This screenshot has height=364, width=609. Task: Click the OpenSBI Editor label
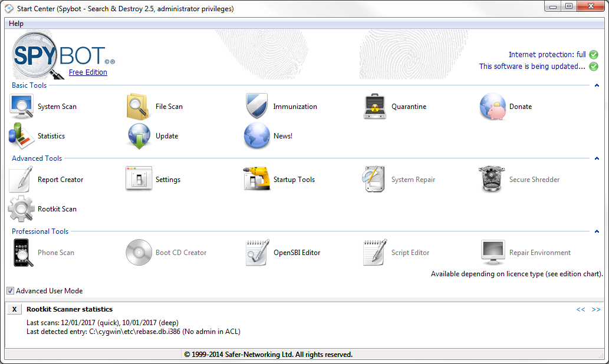click(297, 253)
